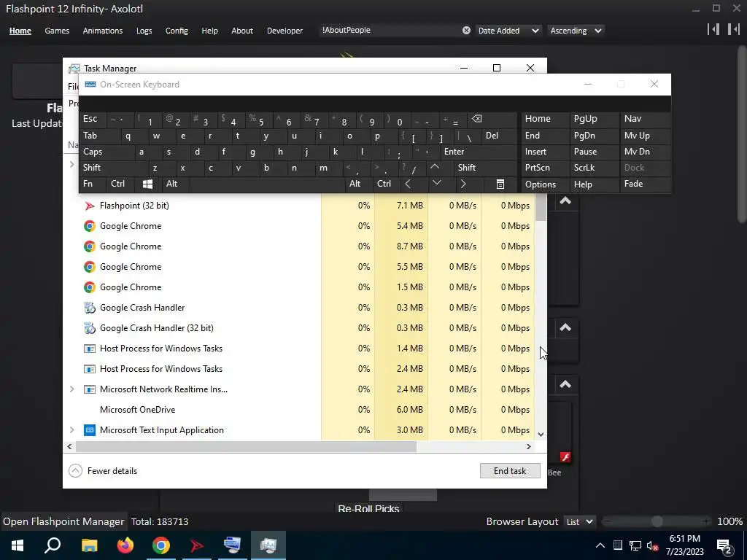The height and width of the screenshot is (560, 747).
Task: Open the notification center icon
Action: 724,545
